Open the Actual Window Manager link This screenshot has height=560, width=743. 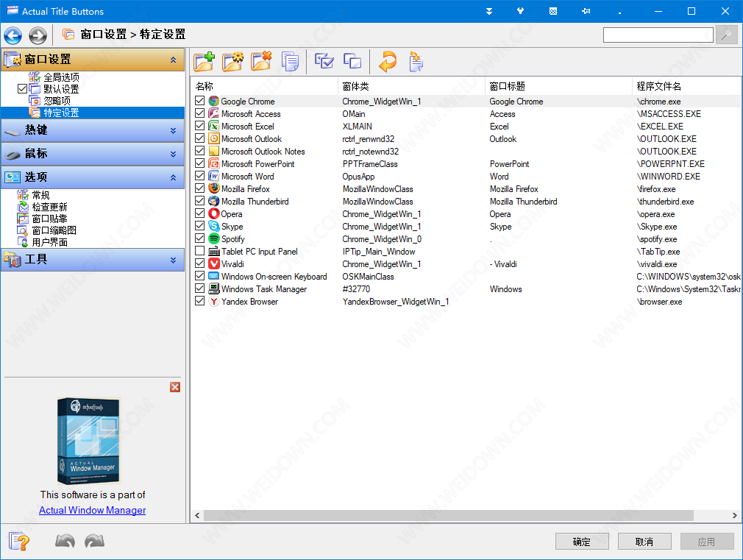point(93,510)
